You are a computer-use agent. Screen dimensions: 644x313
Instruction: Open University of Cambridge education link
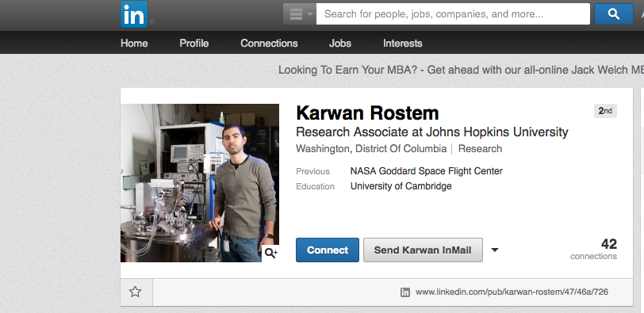(x=401, y=186)
